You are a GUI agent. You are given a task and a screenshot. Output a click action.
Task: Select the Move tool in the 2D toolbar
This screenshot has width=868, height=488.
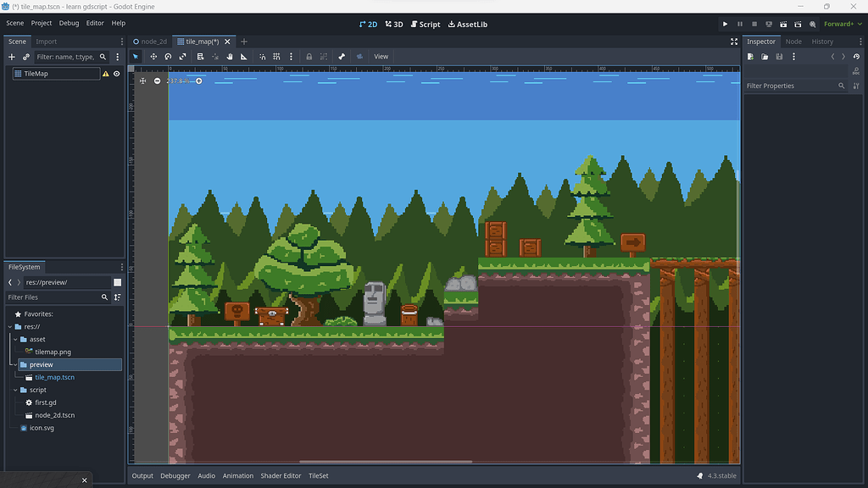tap(154, 56)
